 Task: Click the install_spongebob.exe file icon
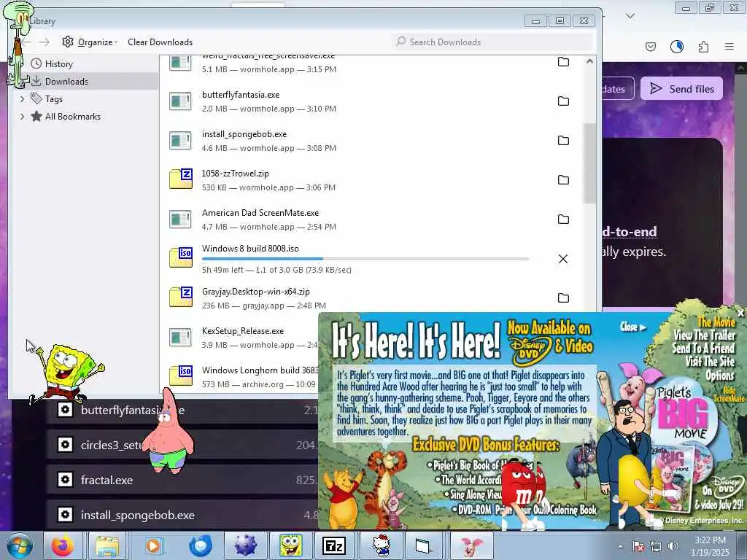(181, 141)
